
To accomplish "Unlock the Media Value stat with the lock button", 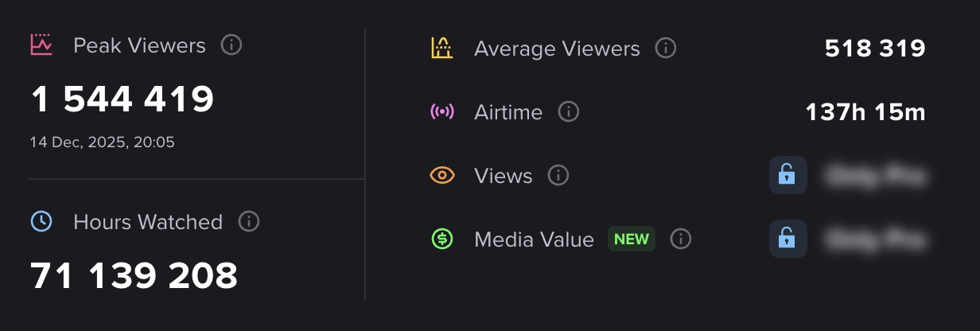I will 788,239.
